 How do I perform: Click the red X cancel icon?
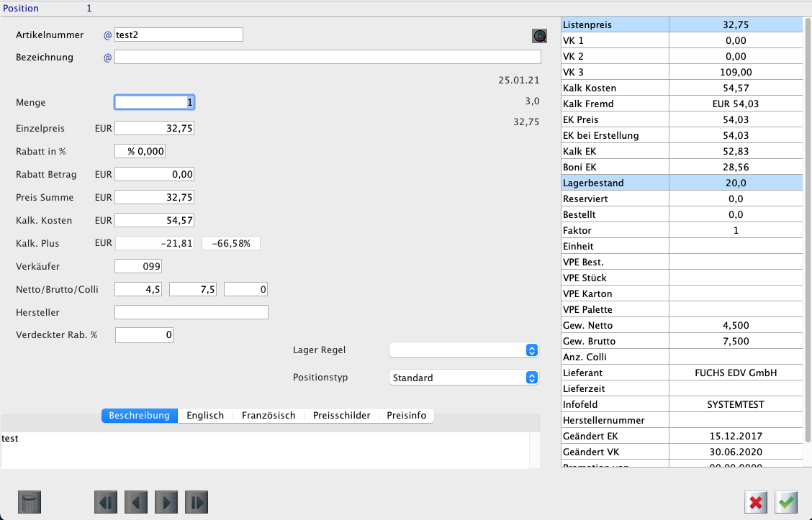756,501
